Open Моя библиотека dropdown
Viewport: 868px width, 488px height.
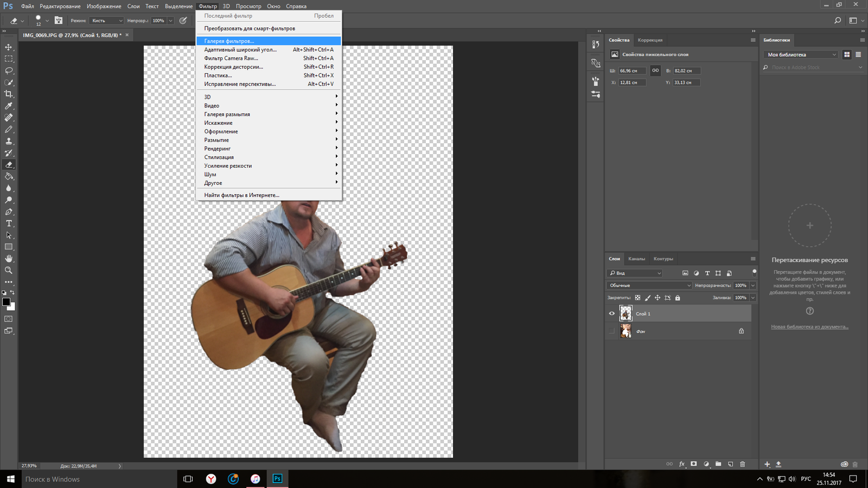click(801, 54)
